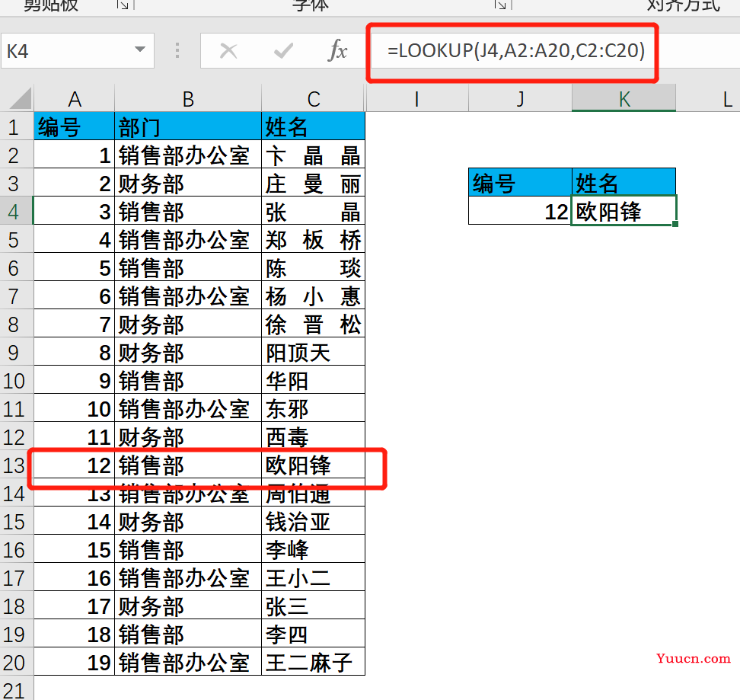The image size is (740, 700).
Task: Click 财务部 cell in row 3
Action: click(188, 183)
